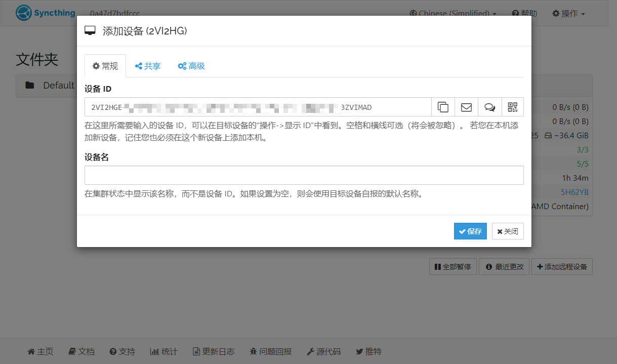617x364 pixels.
Task: Share device ID via SMS chat icon
Action: click(x=489, y=107)
